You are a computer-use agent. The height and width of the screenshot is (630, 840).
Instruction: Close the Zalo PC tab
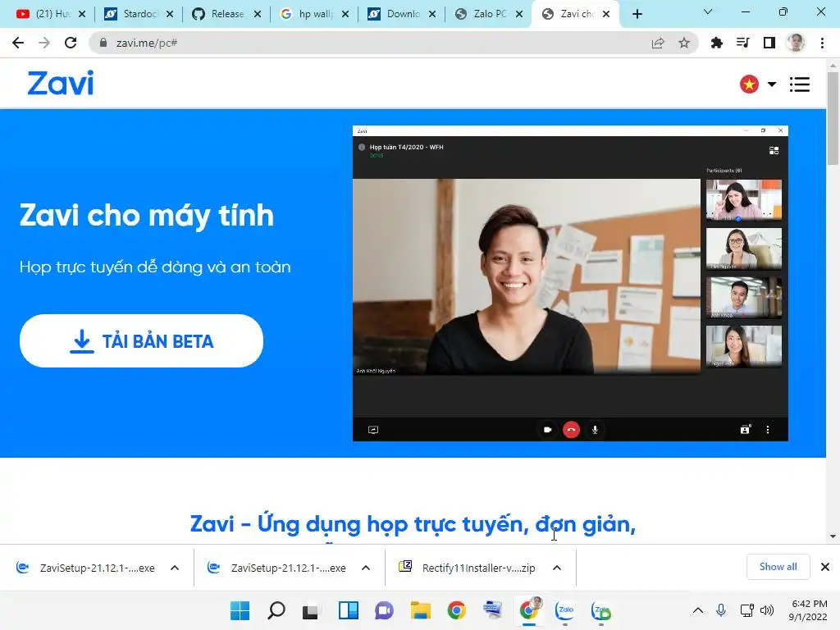(x=519, y=14)
